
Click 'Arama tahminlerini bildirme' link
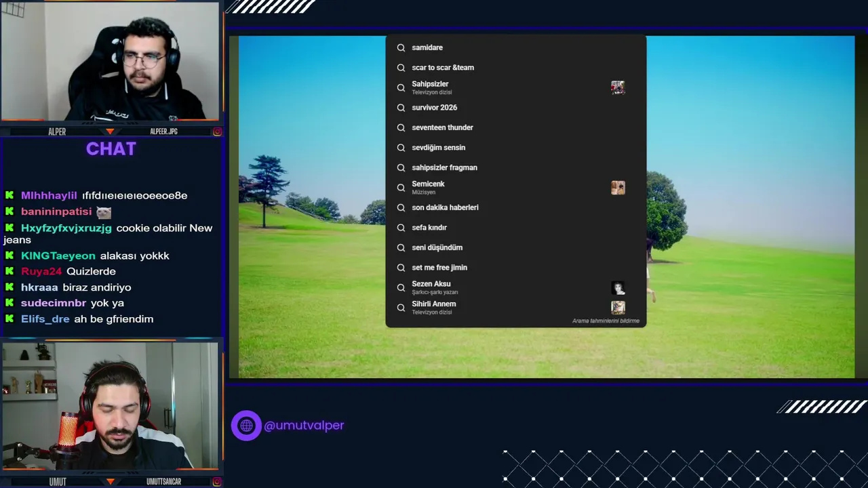click(x=606, y=321)
